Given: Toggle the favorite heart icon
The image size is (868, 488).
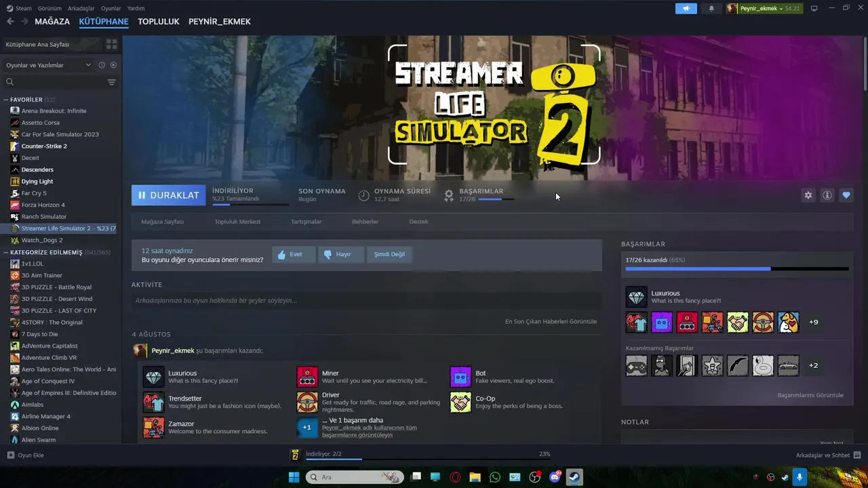Looking at the screenshot, I should 846,195.
